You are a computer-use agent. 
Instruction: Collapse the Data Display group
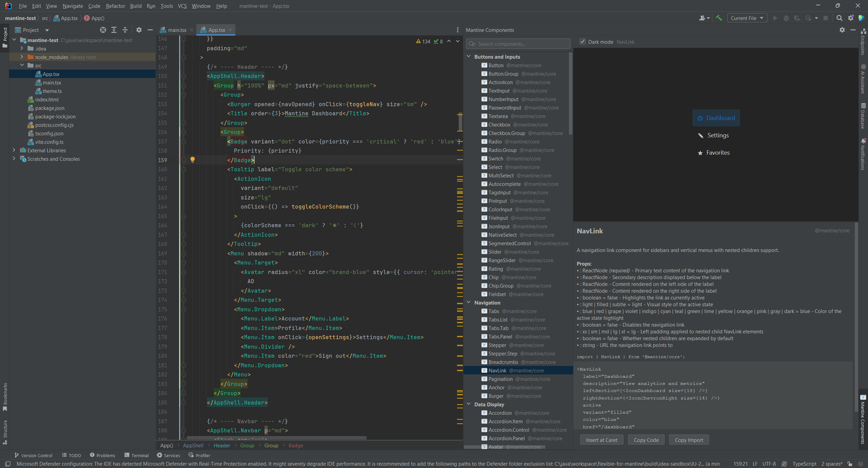tap(469, 404)
